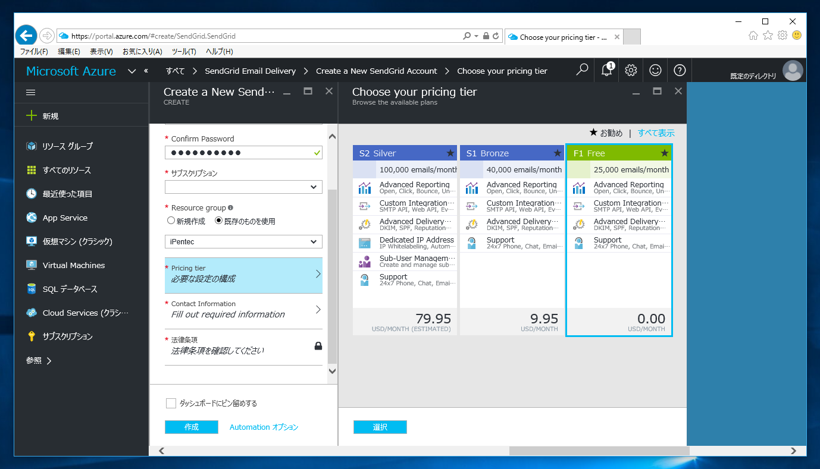Click the 9.95 price on S1 Bronze
The width and height of the screenshot is (820, 469).
pos(544,318)
